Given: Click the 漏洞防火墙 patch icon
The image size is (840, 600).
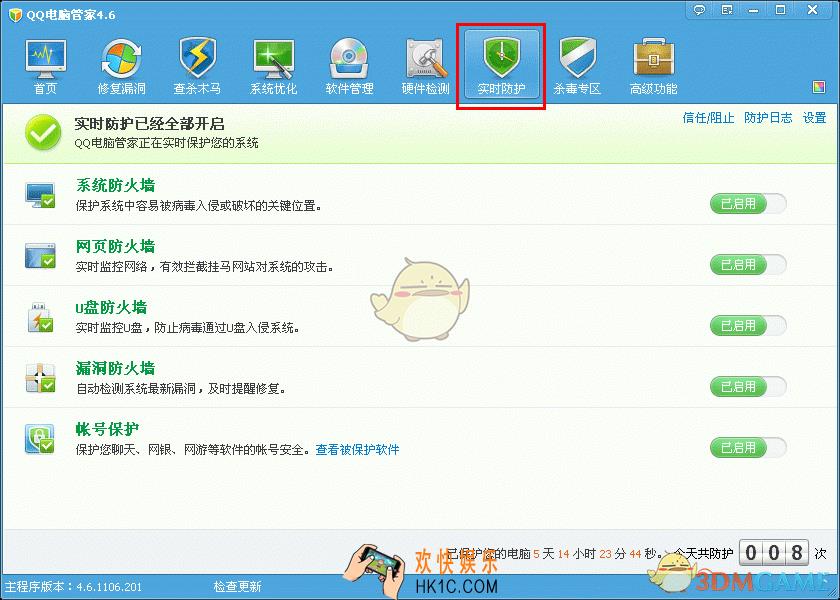Looking at the screenshot, I should tap(40, 378).
